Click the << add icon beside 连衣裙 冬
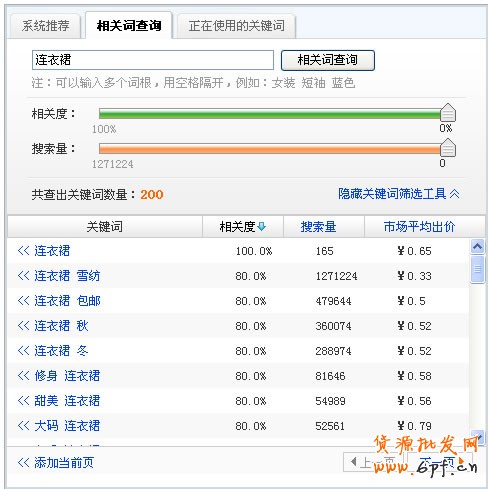This screenshot has height=489, width=488. point(23,351)
